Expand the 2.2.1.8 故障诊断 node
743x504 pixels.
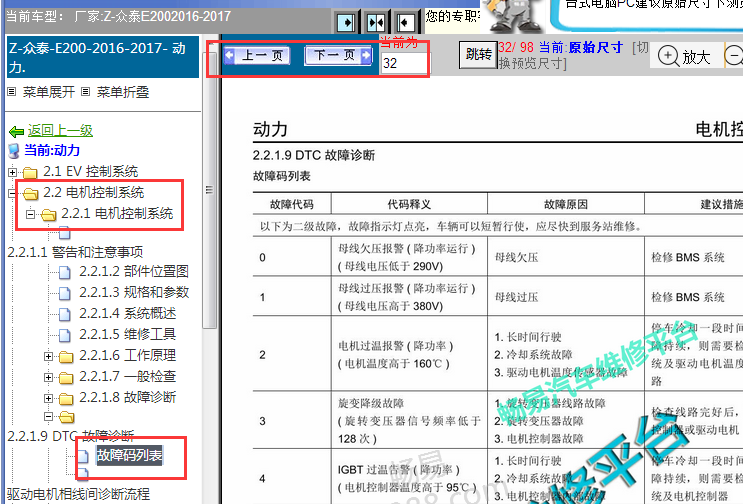pyautogui.click(x=48, y=398)
